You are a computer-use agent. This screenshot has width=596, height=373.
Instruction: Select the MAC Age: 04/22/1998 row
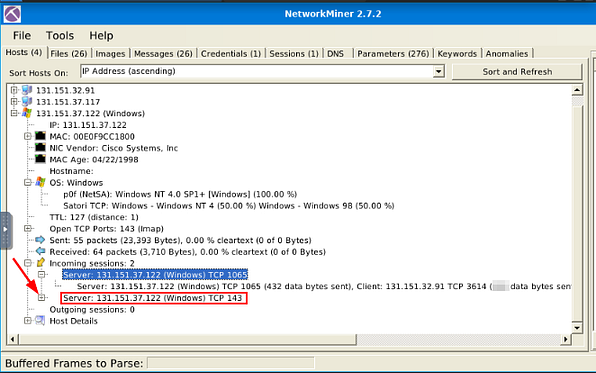point(94,159)
